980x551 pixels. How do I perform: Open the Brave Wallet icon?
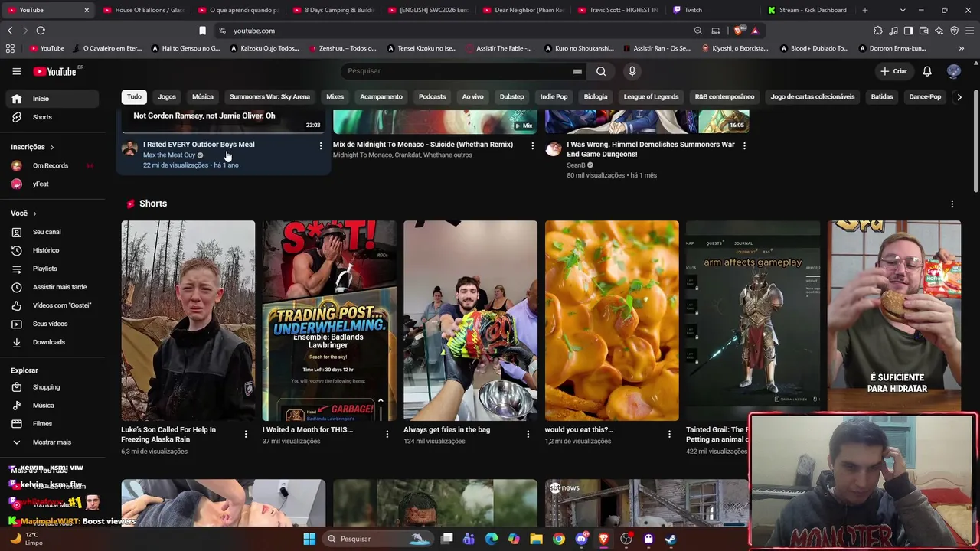pyautogui.click(x=923, y=31)
